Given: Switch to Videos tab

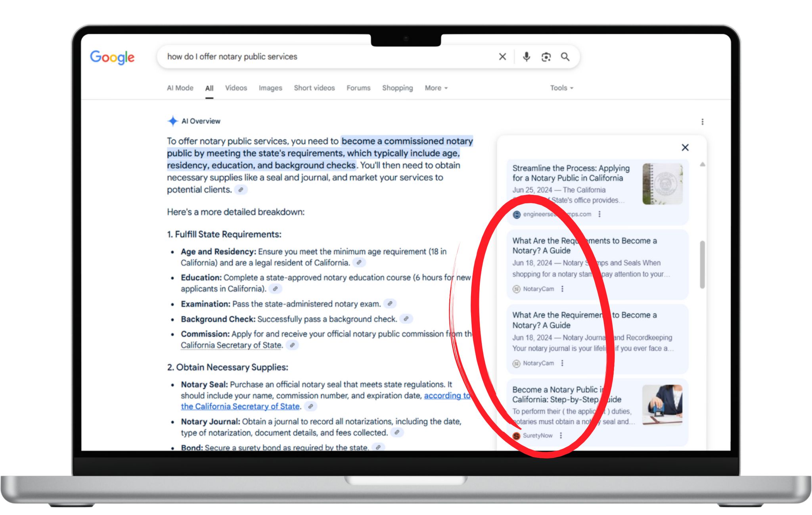Looking at the screenshot, I should 236,88.
